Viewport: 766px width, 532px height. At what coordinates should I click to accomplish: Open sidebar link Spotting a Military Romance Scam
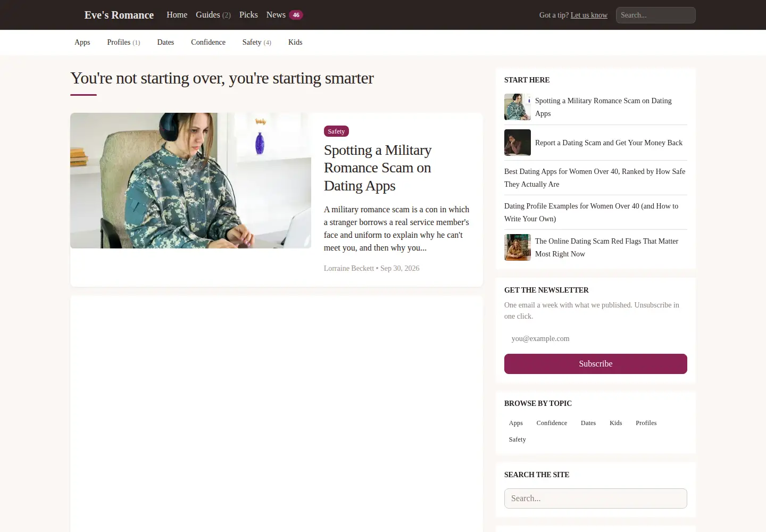pyautogui.click(x=603, y=107)
